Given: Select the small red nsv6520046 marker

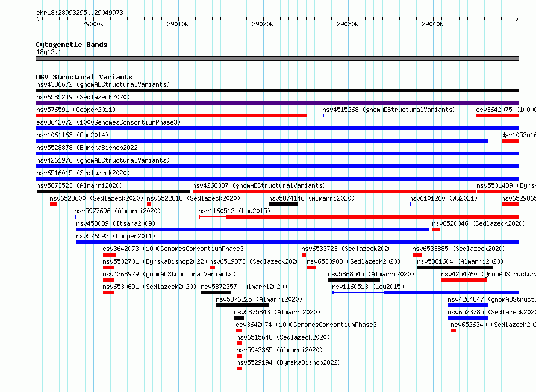Looking at the screenshot, I should (436, 229).
